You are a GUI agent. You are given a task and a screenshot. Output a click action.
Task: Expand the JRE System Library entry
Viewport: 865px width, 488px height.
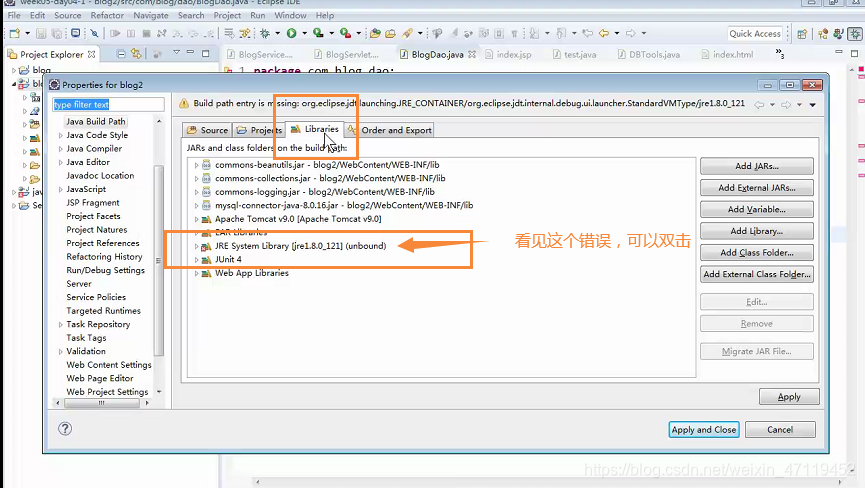tap(196, 246)
